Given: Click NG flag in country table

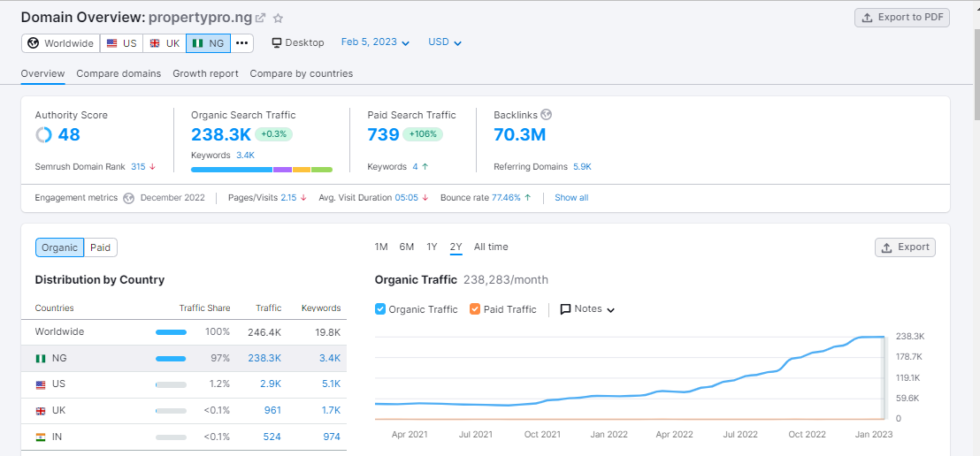Looking at the screenshot, I should [x=41, y=359].
